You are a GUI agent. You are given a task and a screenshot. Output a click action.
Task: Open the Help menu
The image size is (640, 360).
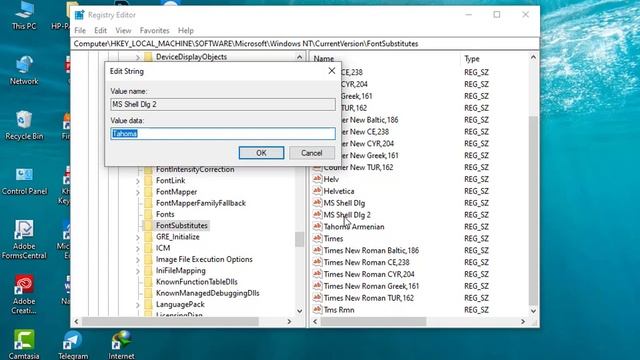click(186, 31)
